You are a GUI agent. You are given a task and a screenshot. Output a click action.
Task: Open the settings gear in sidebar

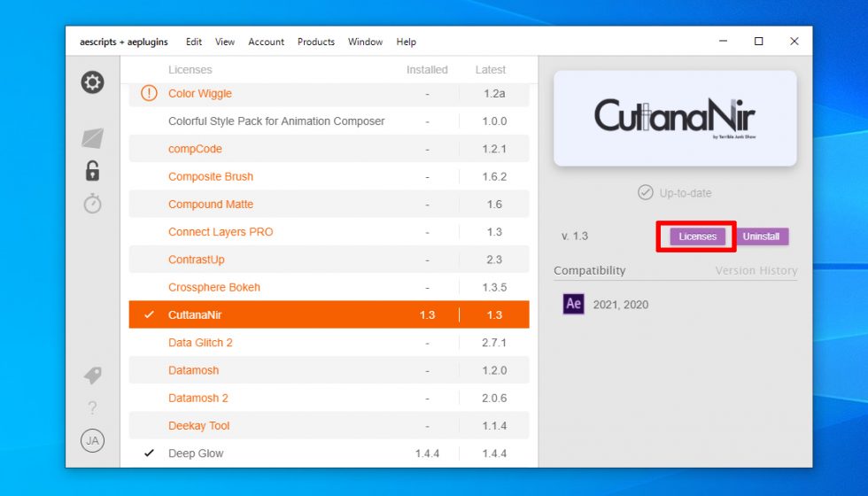pyautogui.click(x=92, y=82)
